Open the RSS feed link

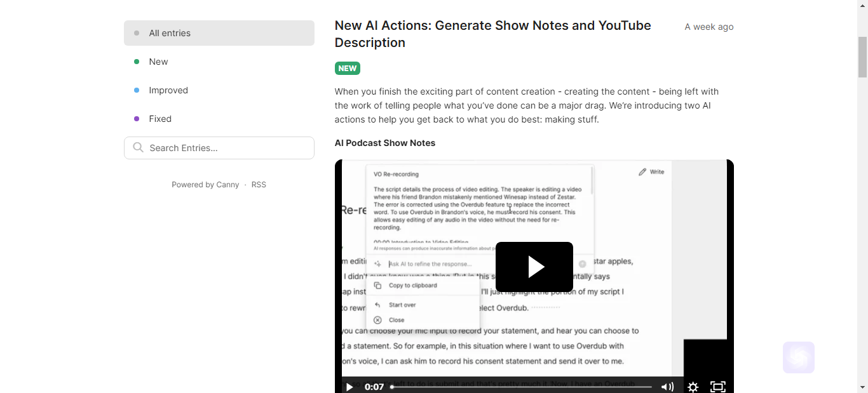pyautogui.click(x=259, y=185)
